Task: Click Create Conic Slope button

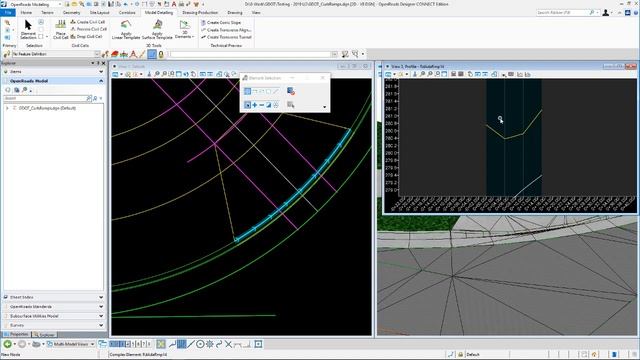Action: (221, 22)
